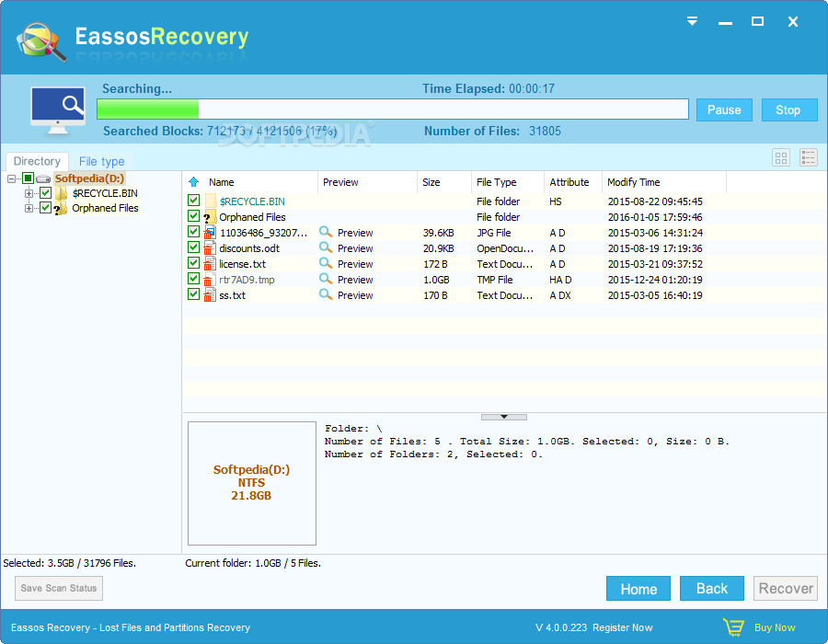Preview the 11036486_93207 JPG file
This screenshot has width=828, height=644.
(x=355, y=233)
